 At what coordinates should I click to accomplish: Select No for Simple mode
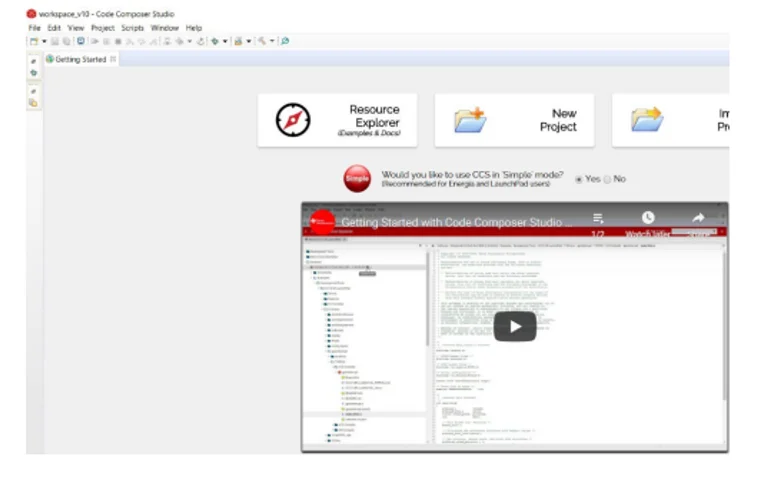(607, 180)
